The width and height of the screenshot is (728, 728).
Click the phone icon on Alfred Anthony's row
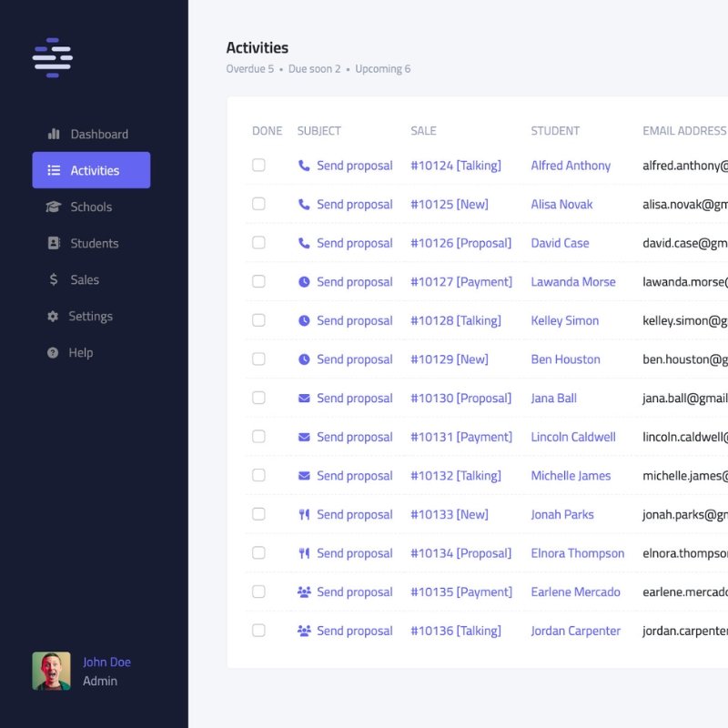[x=301, y=166]
